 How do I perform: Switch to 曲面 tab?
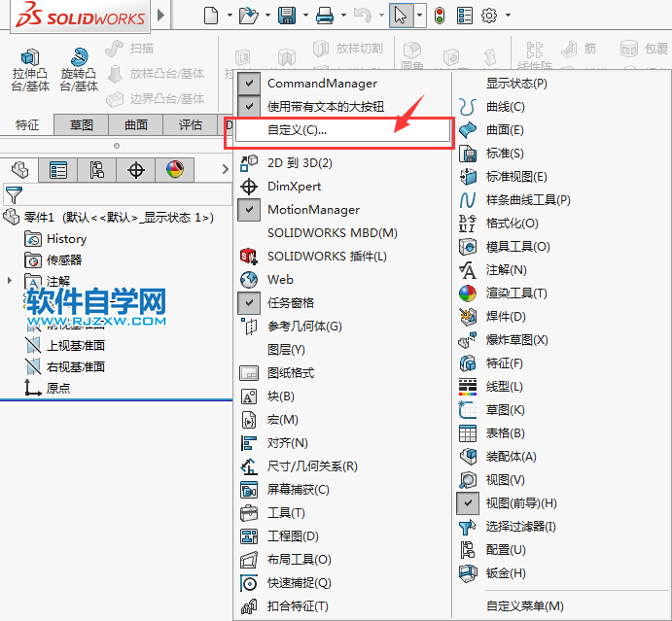(x=136, y=125)
